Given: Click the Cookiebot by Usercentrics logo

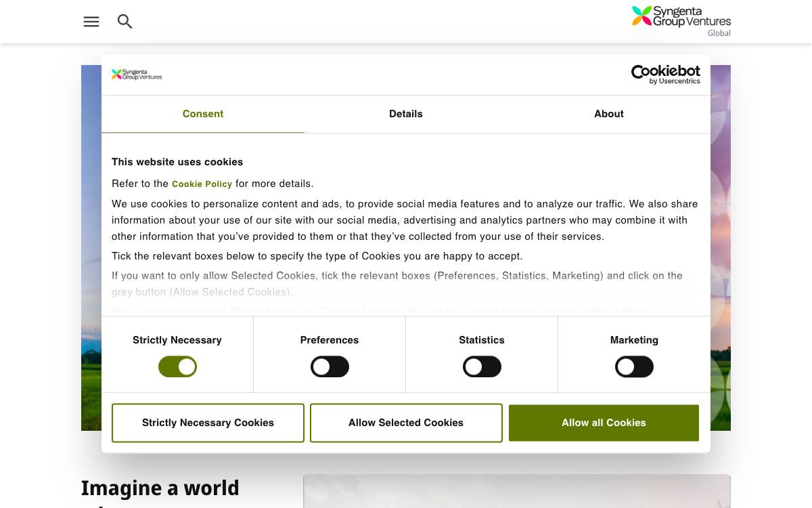Looking at the screenshot, I should [x=665, y=75].
